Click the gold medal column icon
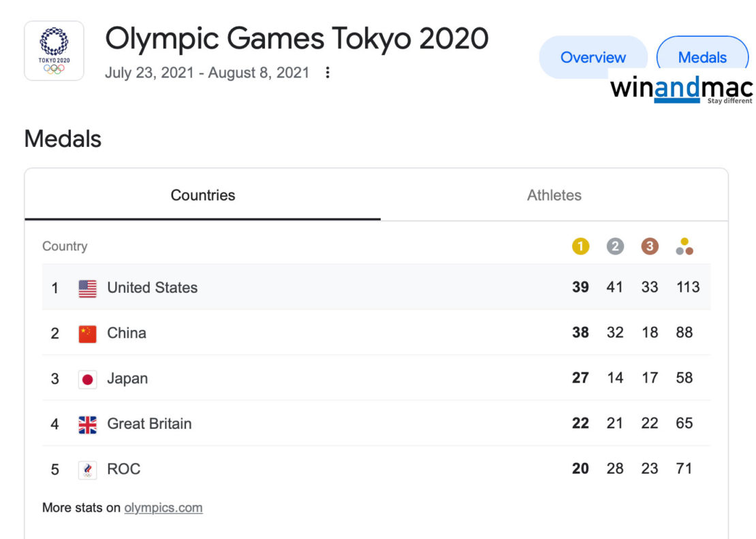 [580, 246]
